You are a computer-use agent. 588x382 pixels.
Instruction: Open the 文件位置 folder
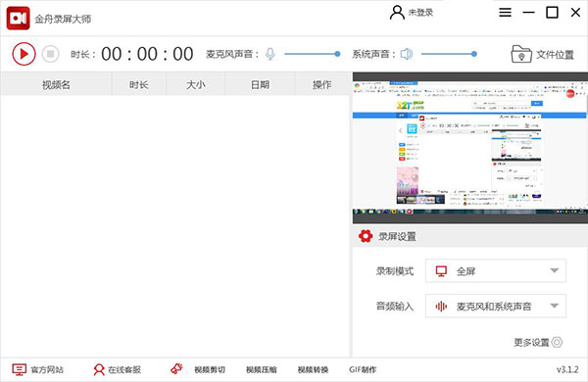[x=542, y=54]
